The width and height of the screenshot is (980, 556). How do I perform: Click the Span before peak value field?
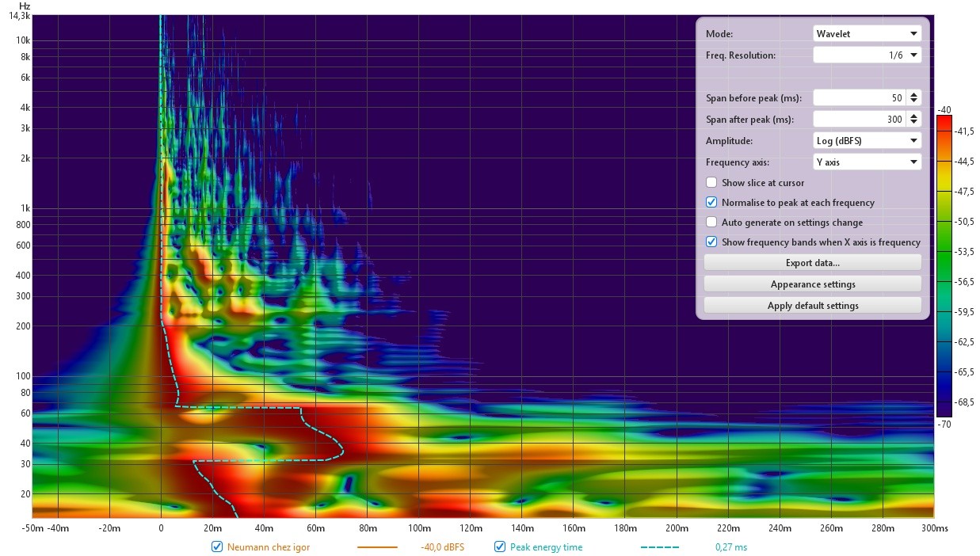[x=860, y=98]
